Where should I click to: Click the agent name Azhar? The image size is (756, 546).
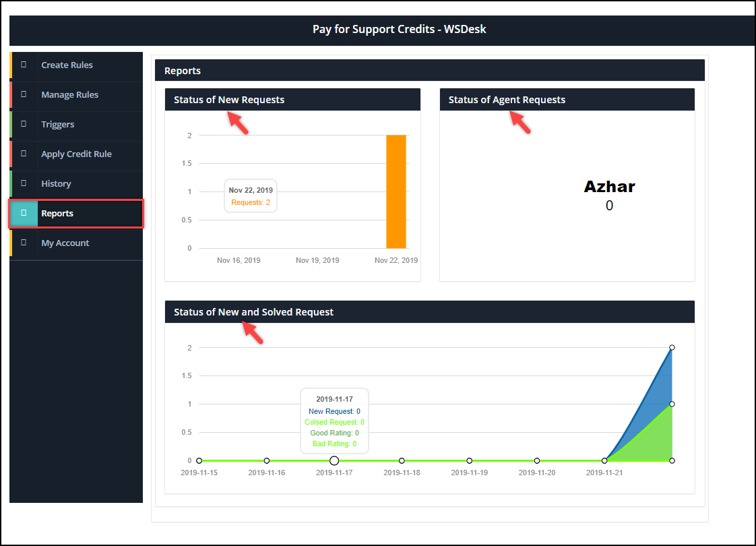[609, 187]
